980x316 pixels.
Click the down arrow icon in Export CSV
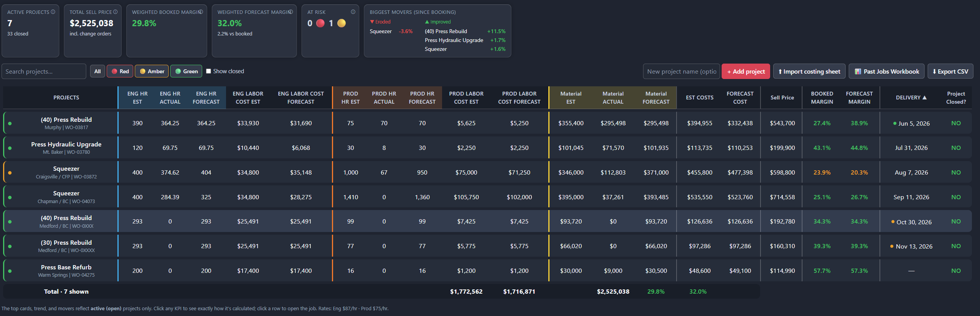(934, 71)
